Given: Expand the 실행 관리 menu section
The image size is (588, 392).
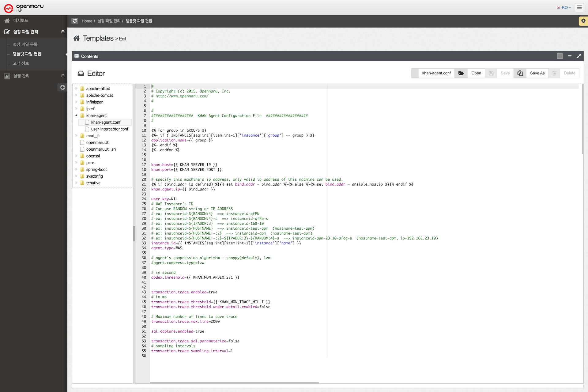Looking at the screenshot, I should [x=63, y=76].
